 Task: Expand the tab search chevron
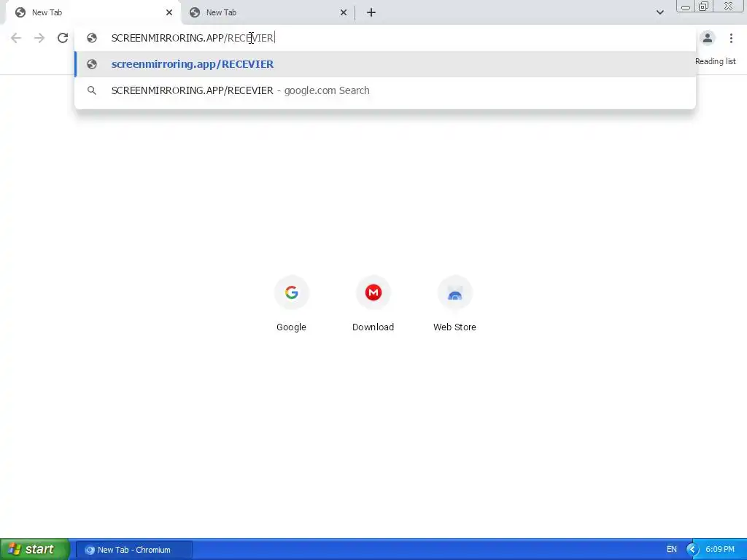point(659,12)
